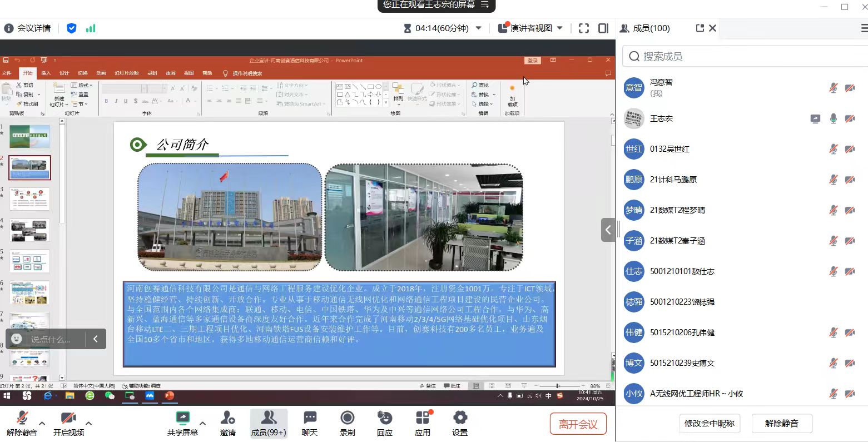Collapse the side panel with arrow handle
This screenshot has width=868, height=442.
(x=608, y=230)
